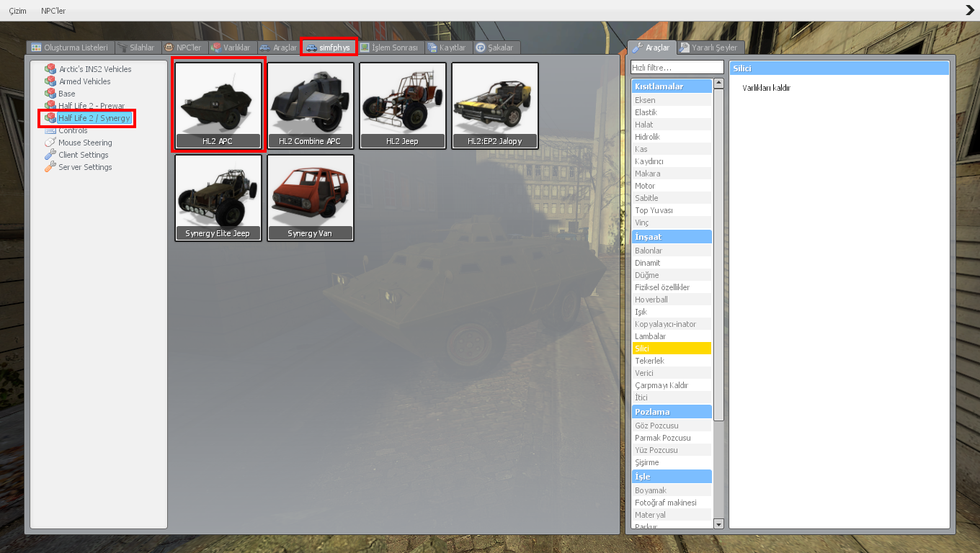Select the Motor tool
The image size is (980, 553).
coord(672,186)
